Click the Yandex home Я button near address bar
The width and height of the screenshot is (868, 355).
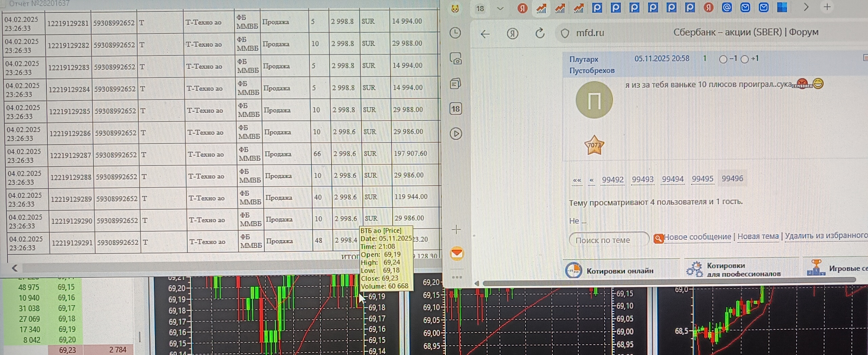point(512,34)
